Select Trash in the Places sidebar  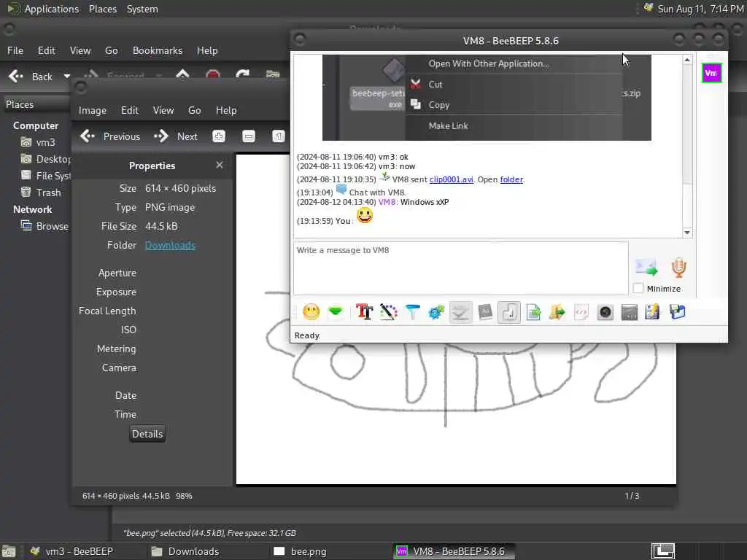pos(41,192)
